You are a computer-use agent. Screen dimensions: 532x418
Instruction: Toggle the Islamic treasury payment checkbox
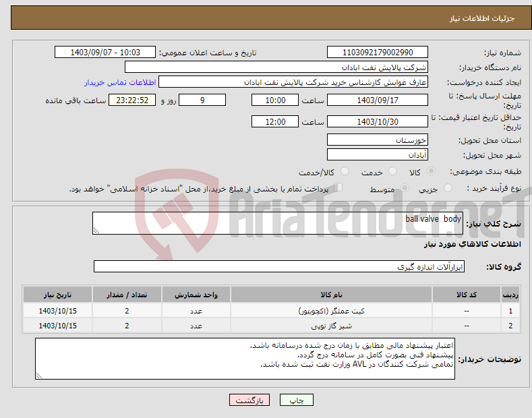[x=338, y=187]
